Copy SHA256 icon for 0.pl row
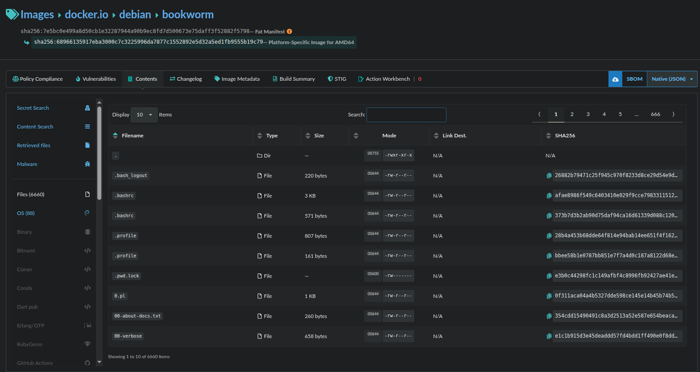The height and width of the screenshot is (372, 700). 549,296
